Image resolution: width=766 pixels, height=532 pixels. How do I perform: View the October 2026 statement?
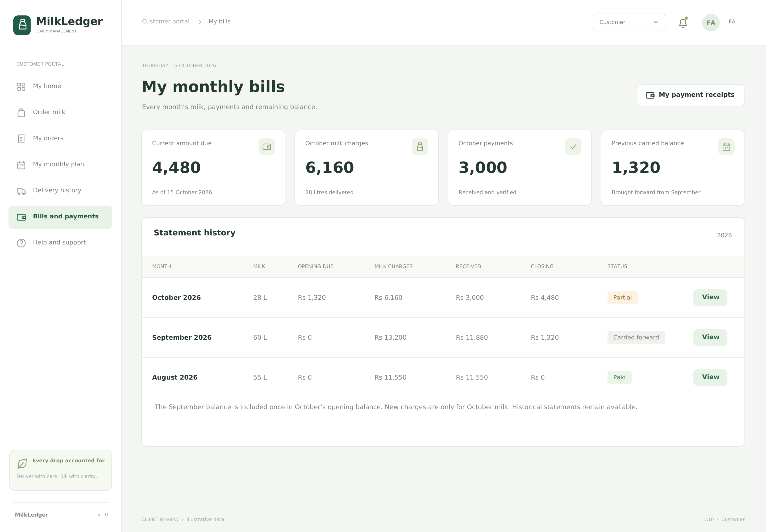coord(710,297)
